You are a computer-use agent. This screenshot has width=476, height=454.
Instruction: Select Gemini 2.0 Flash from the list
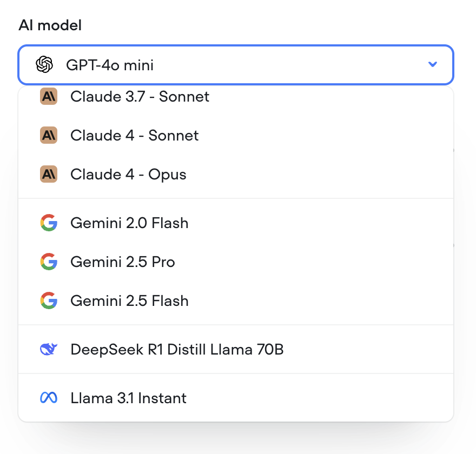[129, 223]
